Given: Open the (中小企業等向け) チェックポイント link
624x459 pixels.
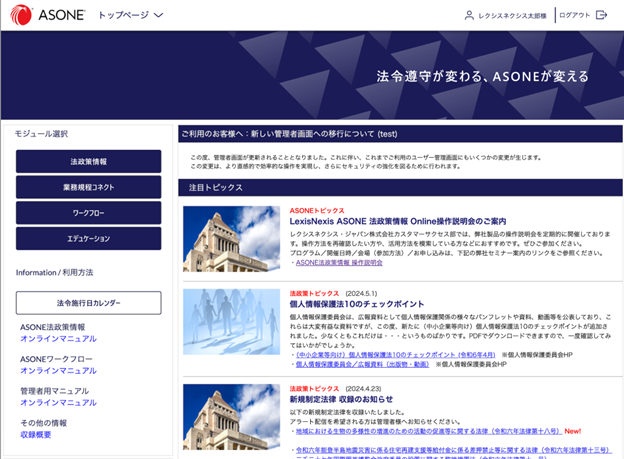Looking at the screenshot, I should coord(396,355).
